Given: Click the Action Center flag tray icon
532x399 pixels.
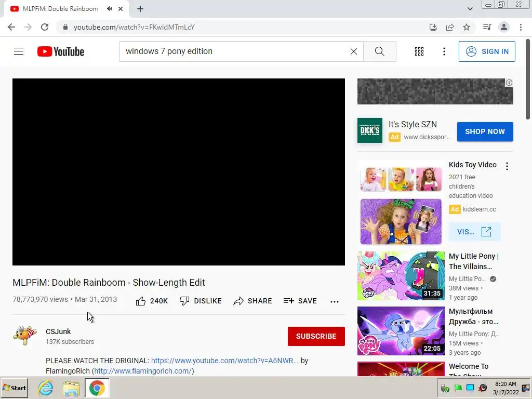Looking at the screenshot, I should [458, 388].
